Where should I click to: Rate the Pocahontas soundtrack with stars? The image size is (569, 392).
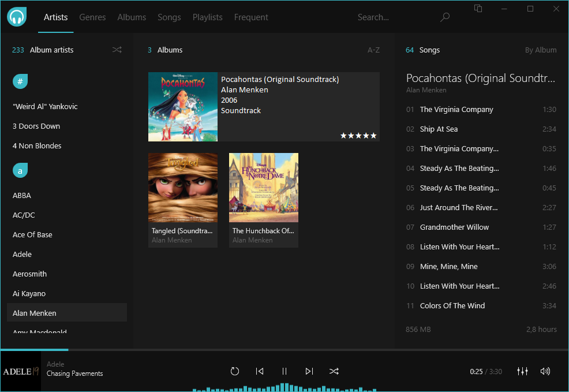(x=358, y=135)
